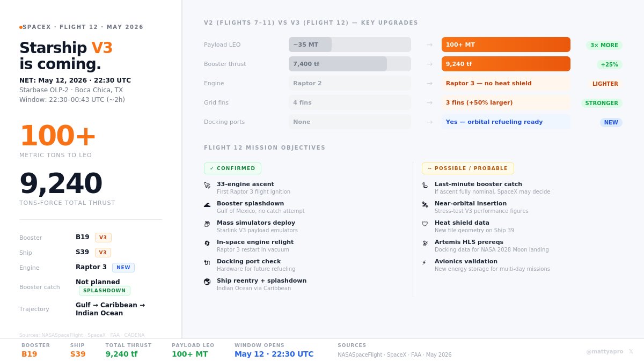Click the footer '9,240 tf' total thrust value
Image resolution: width=644 pixels, height=362 pixels.
pyautogui.click(x=121, y=354)
